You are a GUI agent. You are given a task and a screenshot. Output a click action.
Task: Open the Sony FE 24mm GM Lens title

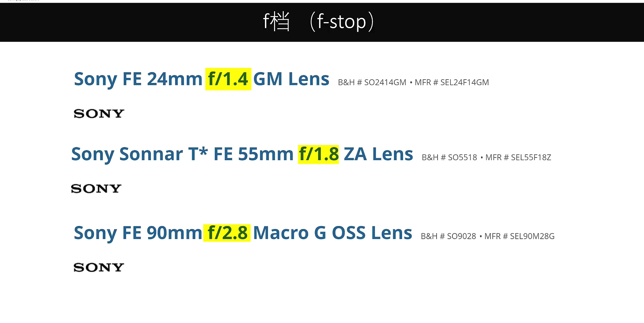tap(138, 79)
